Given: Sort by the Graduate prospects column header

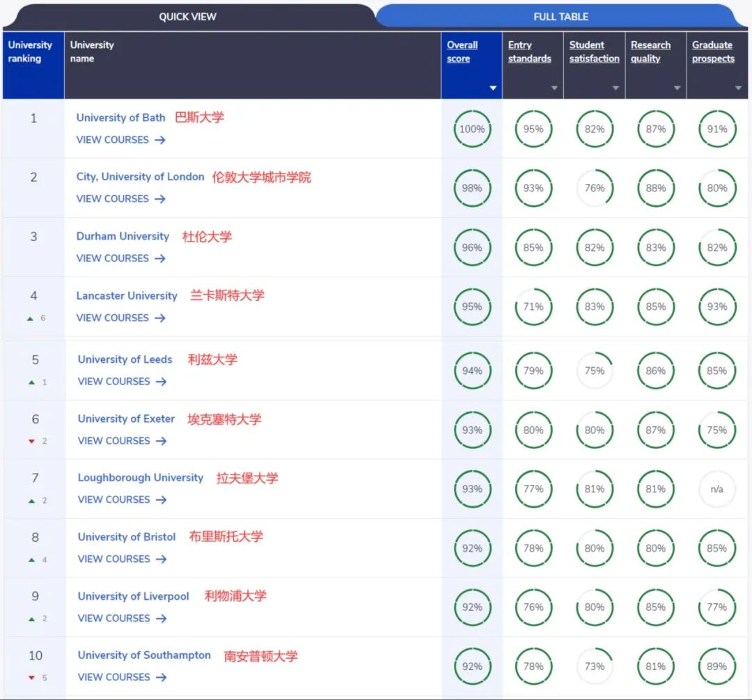Looking at the screenshot, I should coord(713,52).
